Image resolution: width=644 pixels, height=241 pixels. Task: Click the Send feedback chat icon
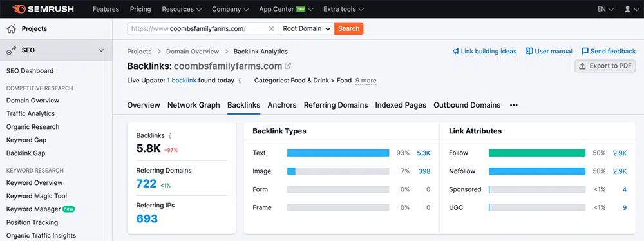click(585, 52)
